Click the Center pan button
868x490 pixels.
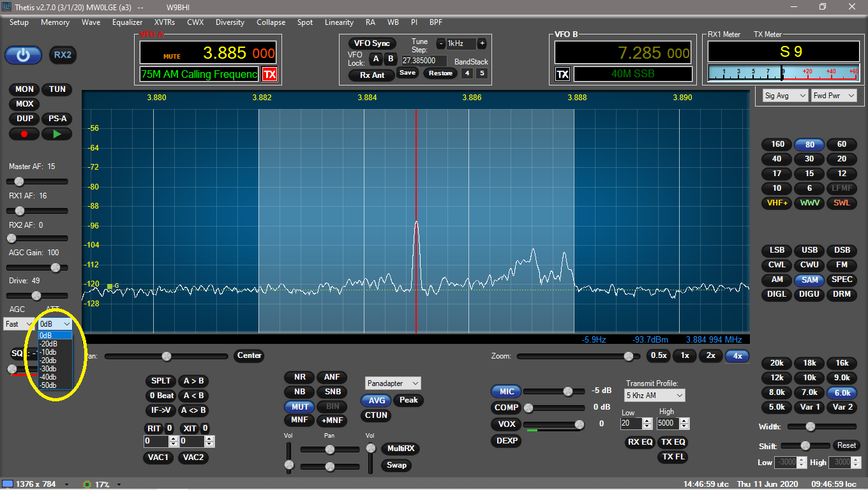click(249, 355)
